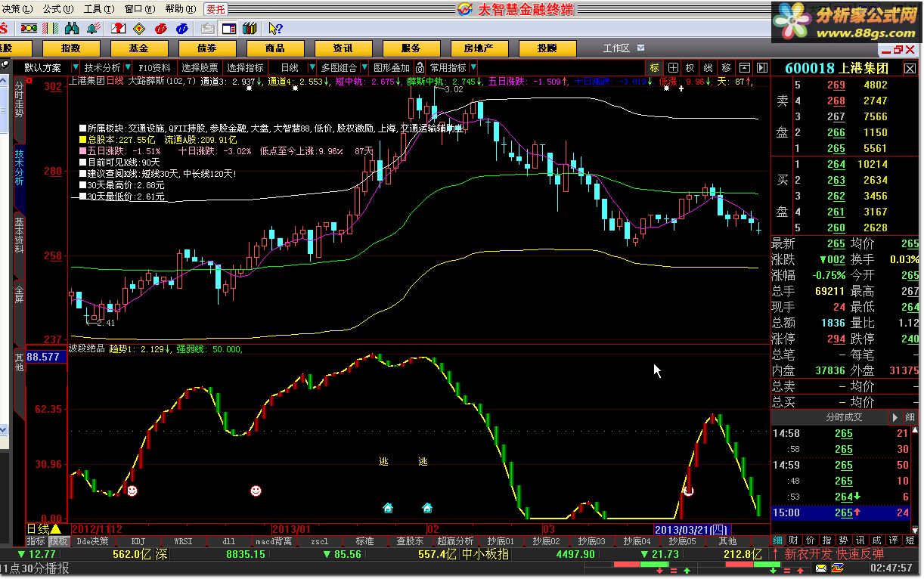Open the 决策 menu
The height and width of the screenshot is (579, 924).
pyautogui.click(x=17, y=9)
